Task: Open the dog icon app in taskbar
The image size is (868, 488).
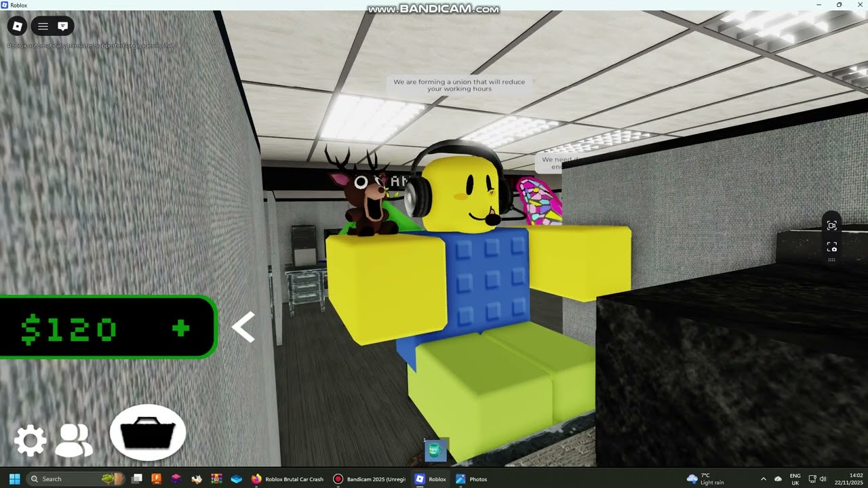Action: pyautogui.click(x=197, y=479)
